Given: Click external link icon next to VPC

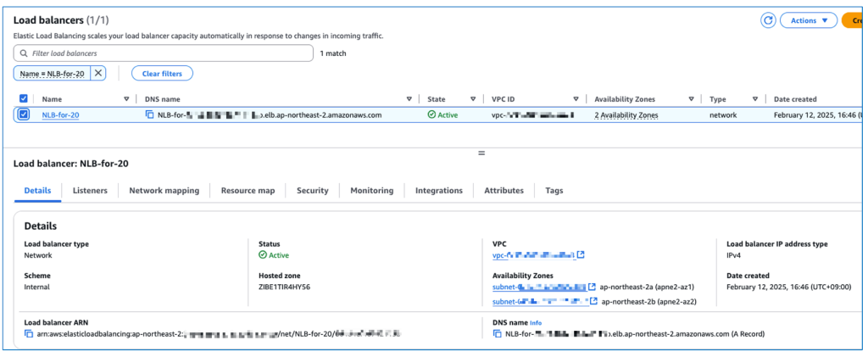Looking at the screenshot, I should coord(581,254).
